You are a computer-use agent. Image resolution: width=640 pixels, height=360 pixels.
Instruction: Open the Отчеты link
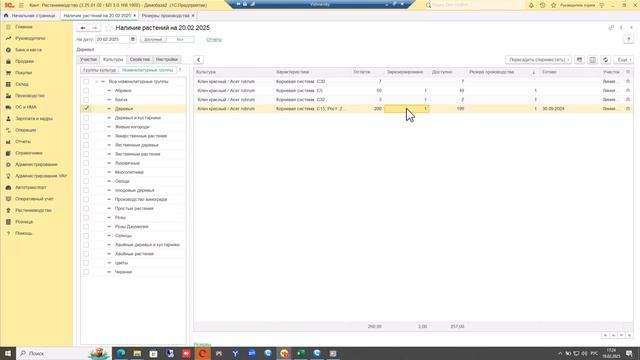pos(214,40)
